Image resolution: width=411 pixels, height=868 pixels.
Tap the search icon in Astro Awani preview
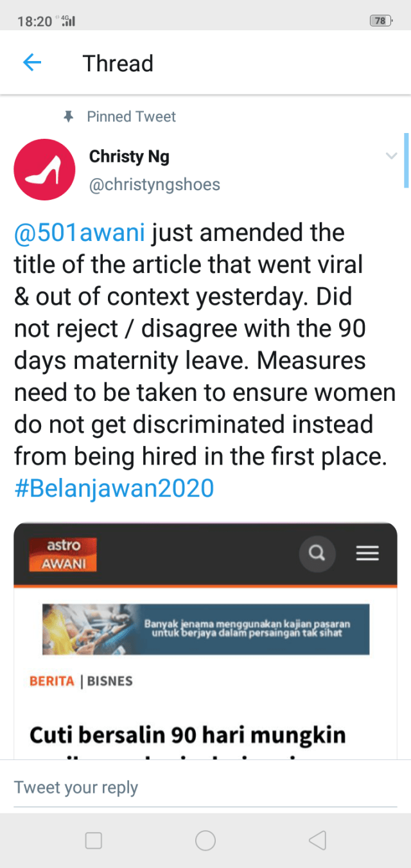point(317,553)
